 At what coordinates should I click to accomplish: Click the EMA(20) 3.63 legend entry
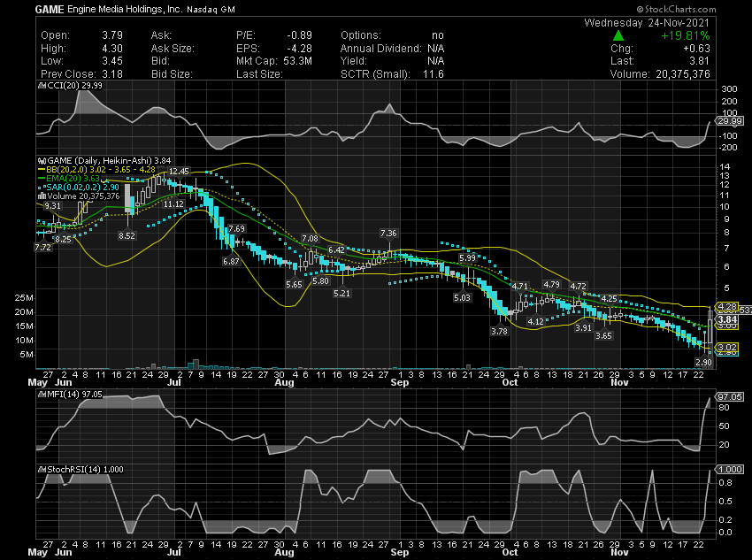(x=73, y=179)
